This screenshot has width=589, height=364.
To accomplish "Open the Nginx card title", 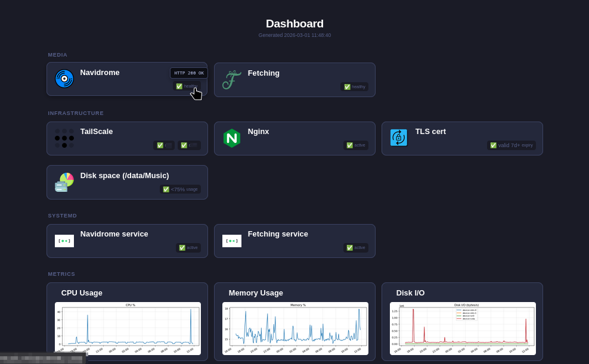I will 258,132.
